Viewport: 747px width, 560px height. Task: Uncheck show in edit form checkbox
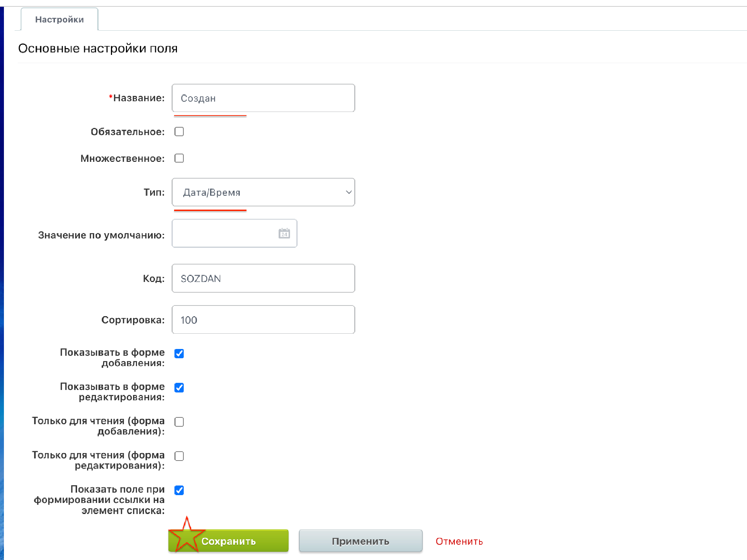(179, 387)
